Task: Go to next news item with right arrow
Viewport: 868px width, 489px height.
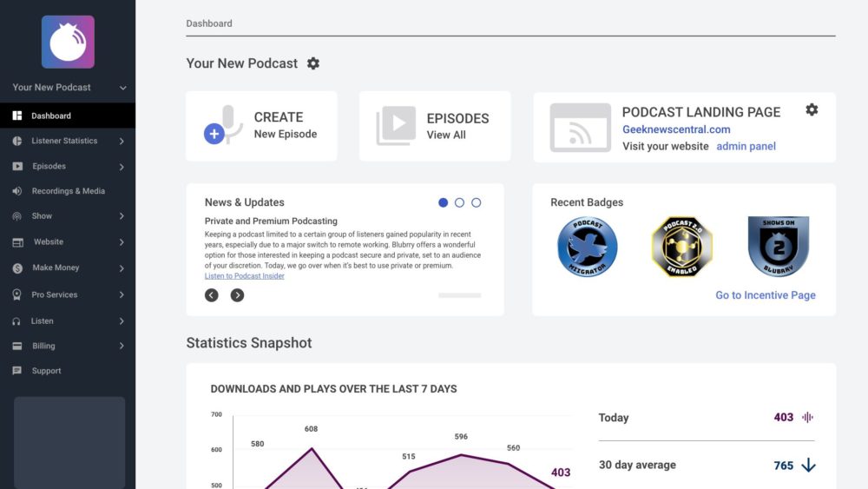Action: (237, 295)
